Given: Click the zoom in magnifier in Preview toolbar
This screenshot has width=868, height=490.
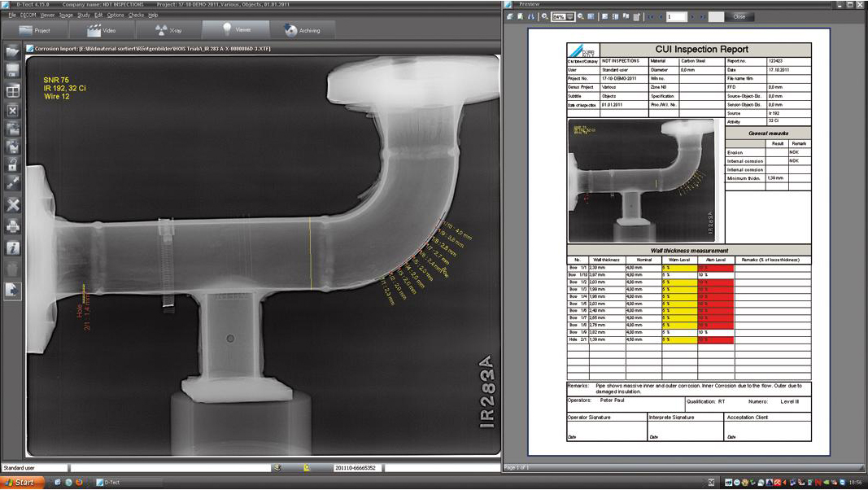Looking at the screenshot, I should click(x=545, y=16).
